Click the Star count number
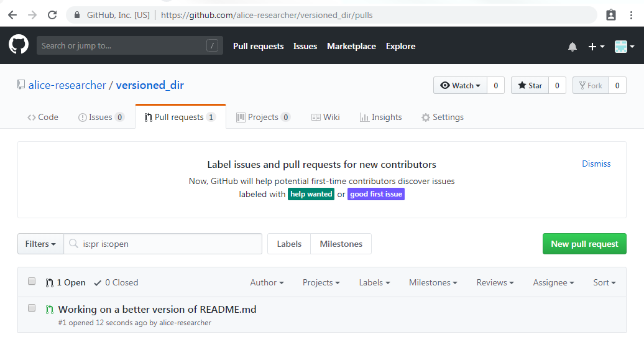 tap(557, 86)
